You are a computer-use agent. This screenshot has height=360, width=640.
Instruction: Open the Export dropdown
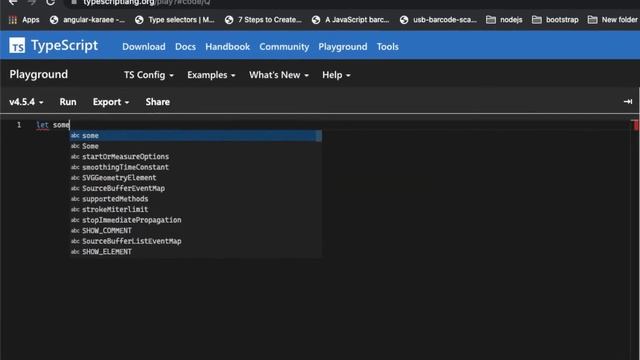[111, 102]
